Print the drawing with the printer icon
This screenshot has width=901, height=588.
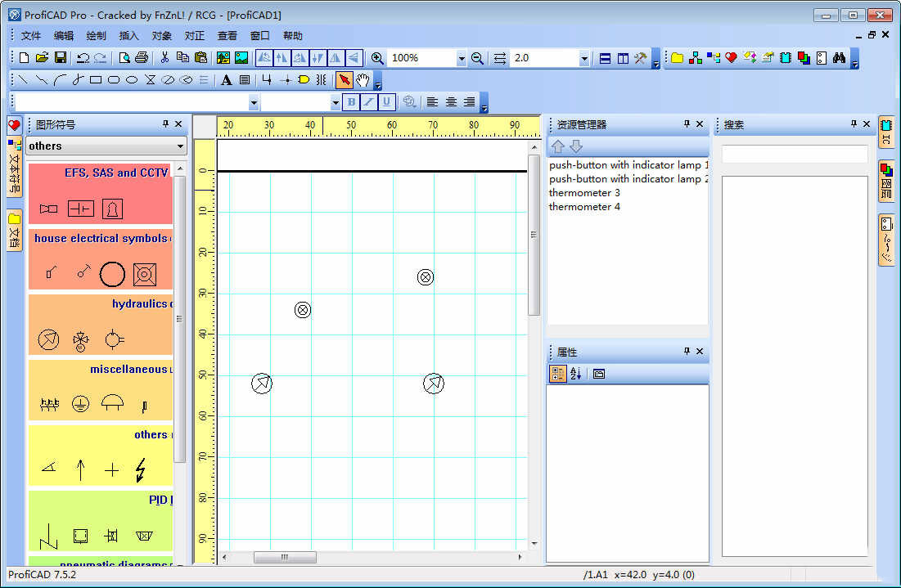click(142, 58)
